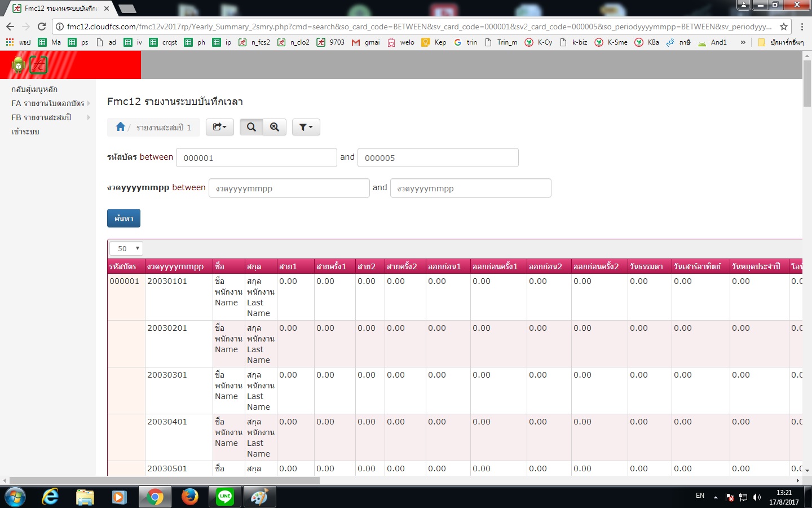The height and width of the screenshot is (508, 812).
Task: Open the 9703 bookmark
Action: pos(330,42)
